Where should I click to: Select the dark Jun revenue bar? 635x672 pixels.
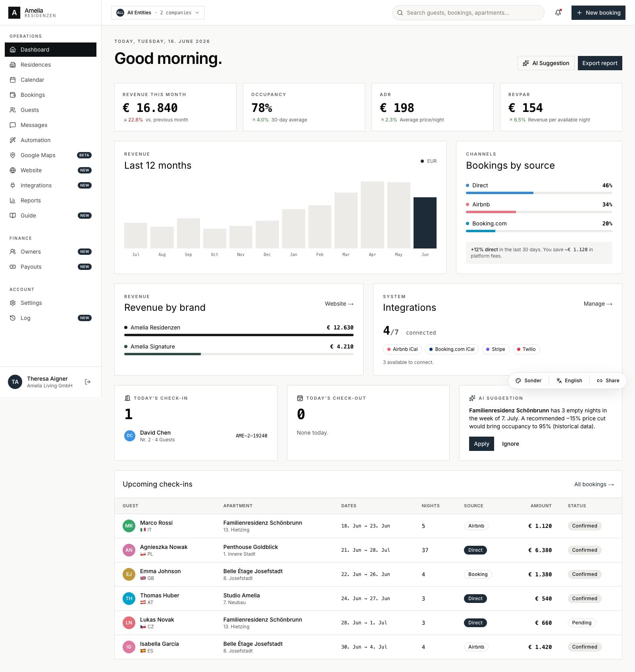425,223
